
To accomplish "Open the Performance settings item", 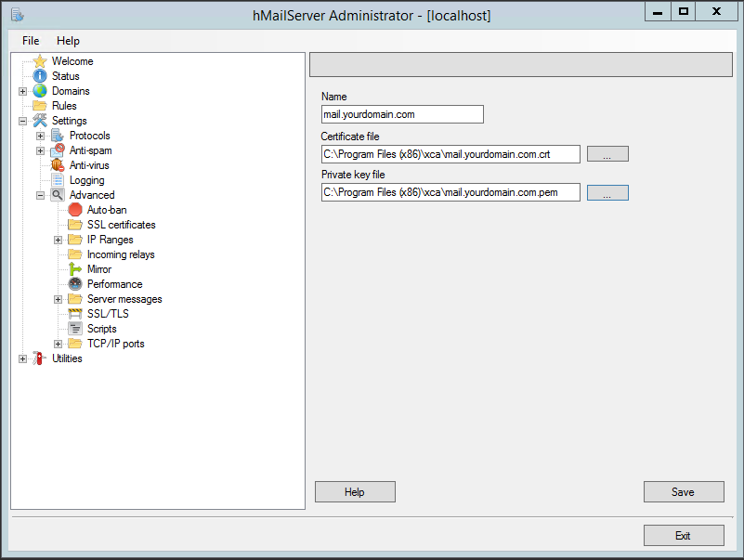I will click(x=115, y=284).
